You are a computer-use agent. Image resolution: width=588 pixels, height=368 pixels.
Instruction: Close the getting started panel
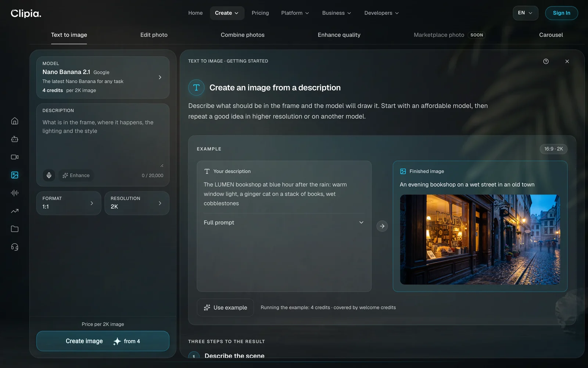tap(567, 61)
